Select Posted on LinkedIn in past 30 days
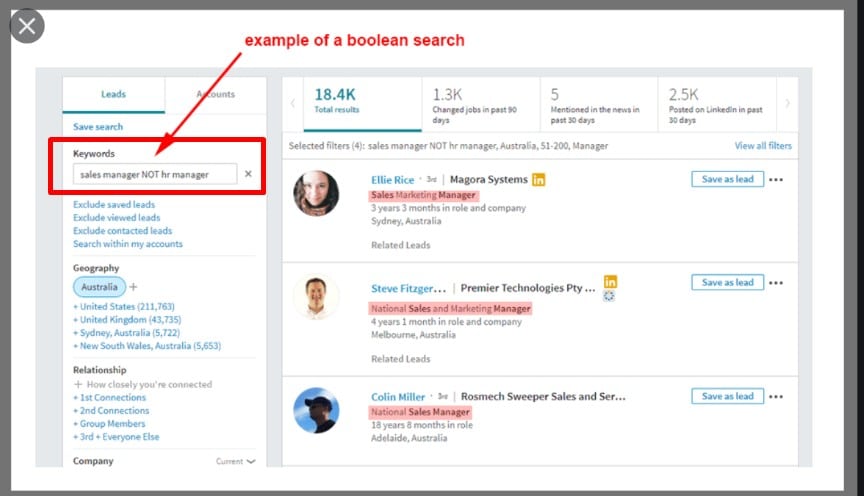This screenshot has height=496, width=864. 717,104
